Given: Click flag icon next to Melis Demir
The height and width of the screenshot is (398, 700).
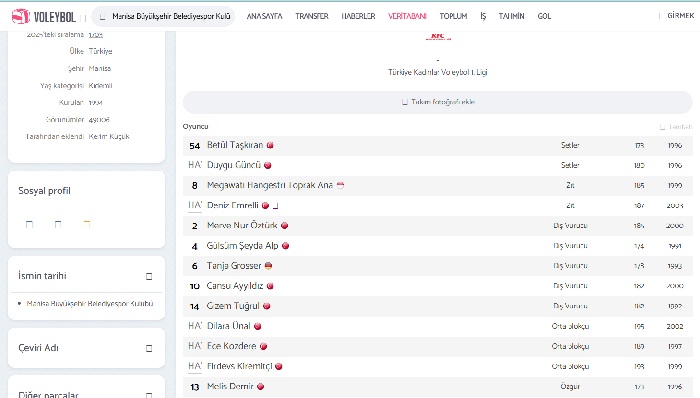Looking at the screenshot, I should (x=260, y=387).
